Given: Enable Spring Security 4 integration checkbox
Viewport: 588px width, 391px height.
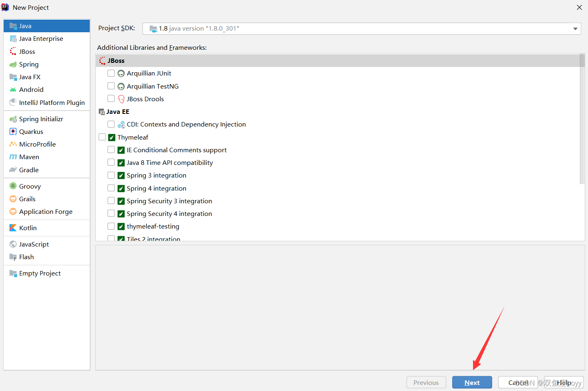Looking at the screenshot, I should (x=111, y=213).
